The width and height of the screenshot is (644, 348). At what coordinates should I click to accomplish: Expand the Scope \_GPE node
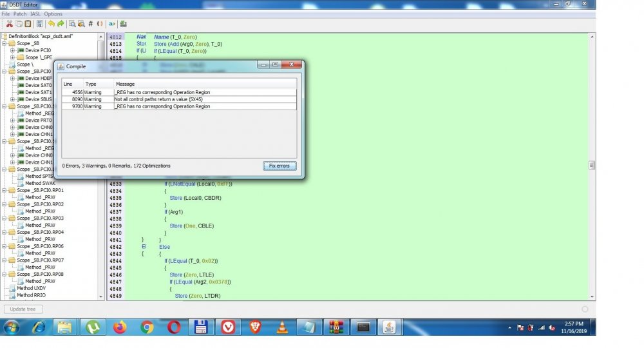[x=12, y=57]
